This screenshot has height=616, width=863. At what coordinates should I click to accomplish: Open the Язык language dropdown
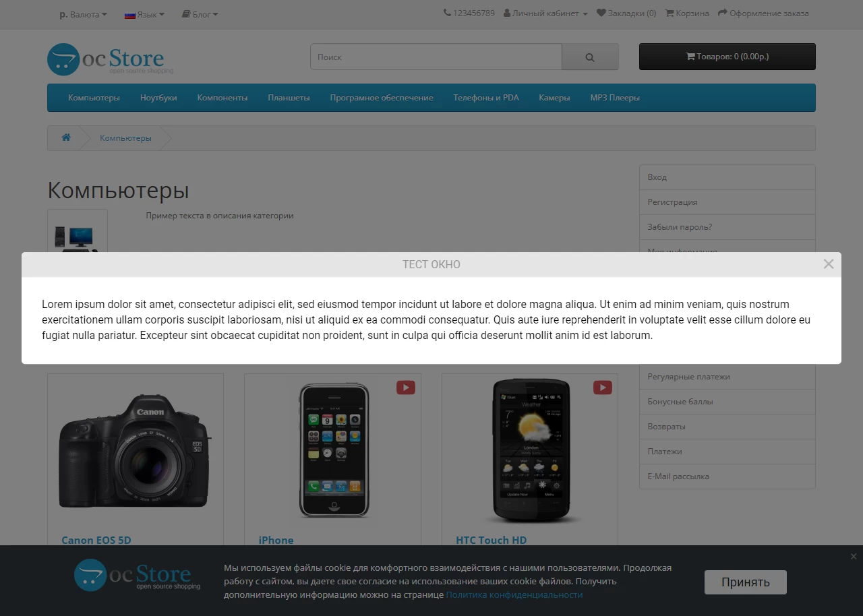tap(144, 14)
